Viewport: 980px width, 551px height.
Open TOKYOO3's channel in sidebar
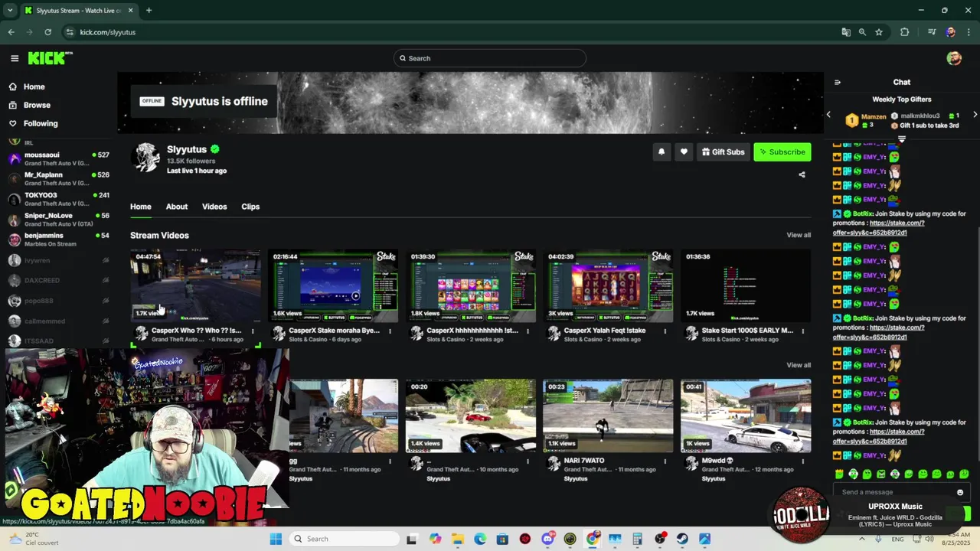pyautogui.click(x=59, y=199)
